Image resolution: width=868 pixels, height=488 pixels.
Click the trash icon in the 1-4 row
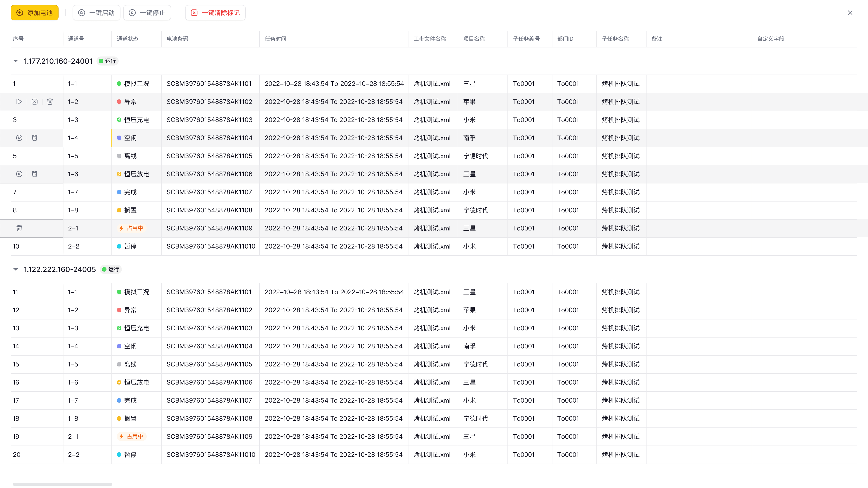click(34, 138)
